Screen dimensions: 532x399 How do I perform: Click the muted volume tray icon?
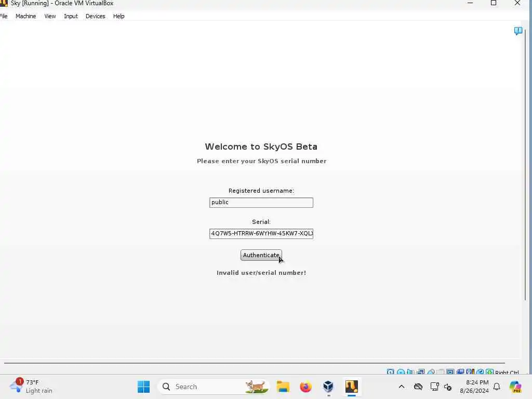point(448,387)
